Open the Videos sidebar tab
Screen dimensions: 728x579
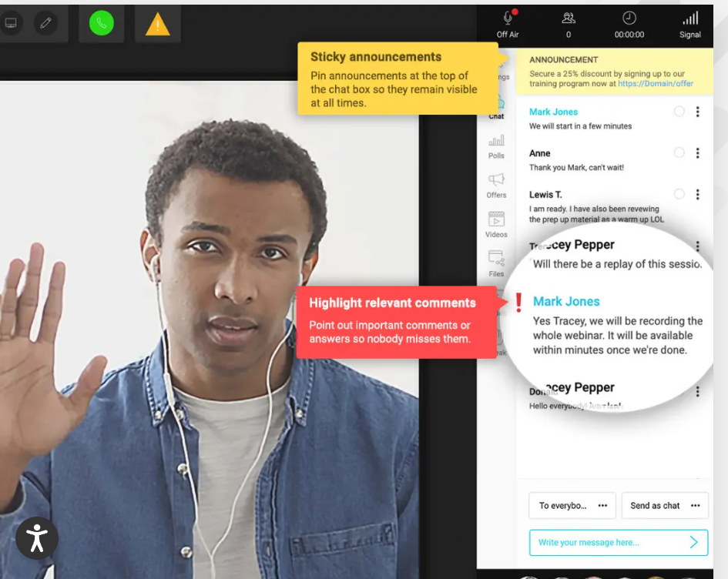tap(496, 225)
